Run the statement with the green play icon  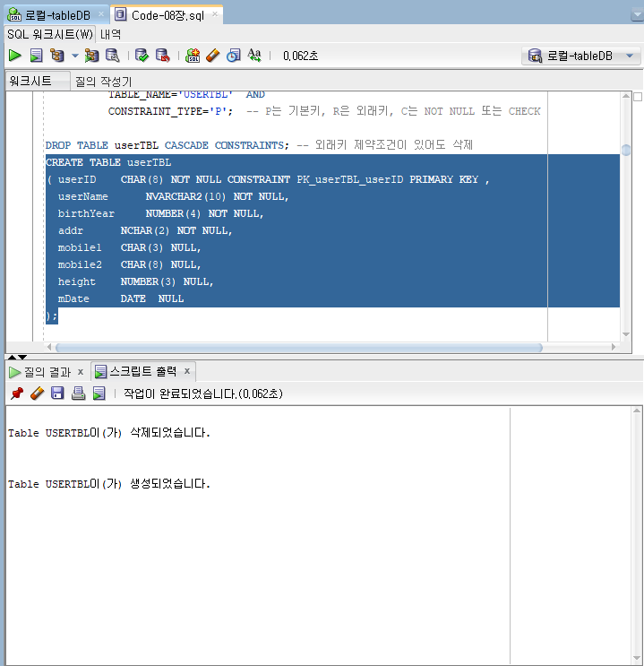[15, 56]
